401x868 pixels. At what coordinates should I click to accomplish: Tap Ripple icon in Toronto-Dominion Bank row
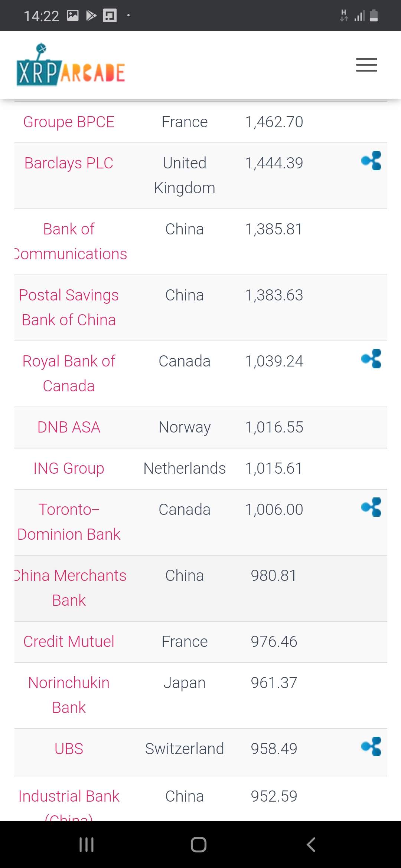coord(371,507)
